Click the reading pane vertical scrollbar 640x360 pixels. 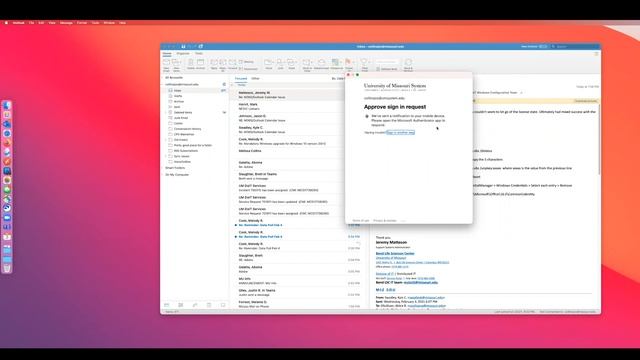[599, 139]
